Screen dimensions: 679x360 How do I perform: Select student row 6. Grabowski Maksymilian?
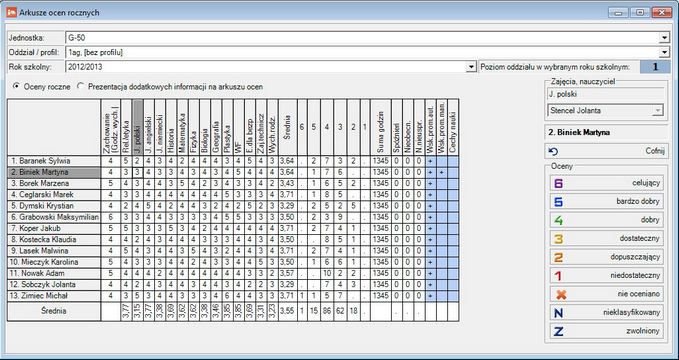point(54,217)
